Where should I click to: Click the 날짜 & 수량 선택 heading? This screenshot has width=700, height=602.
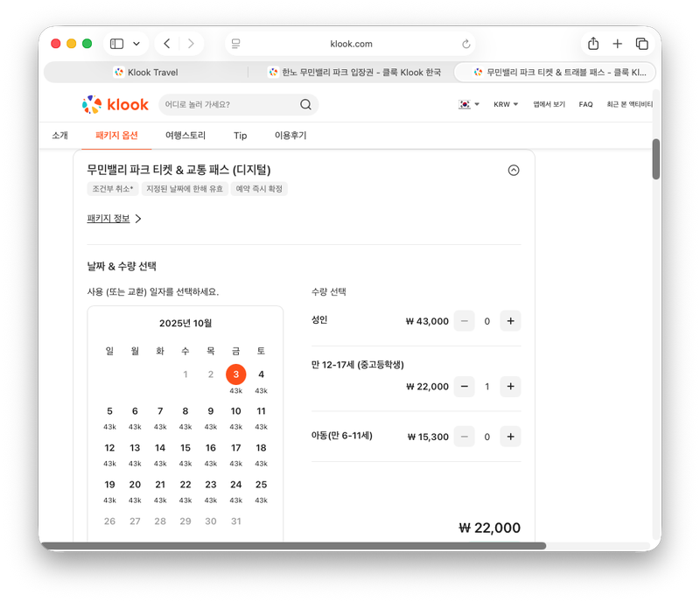122,267
